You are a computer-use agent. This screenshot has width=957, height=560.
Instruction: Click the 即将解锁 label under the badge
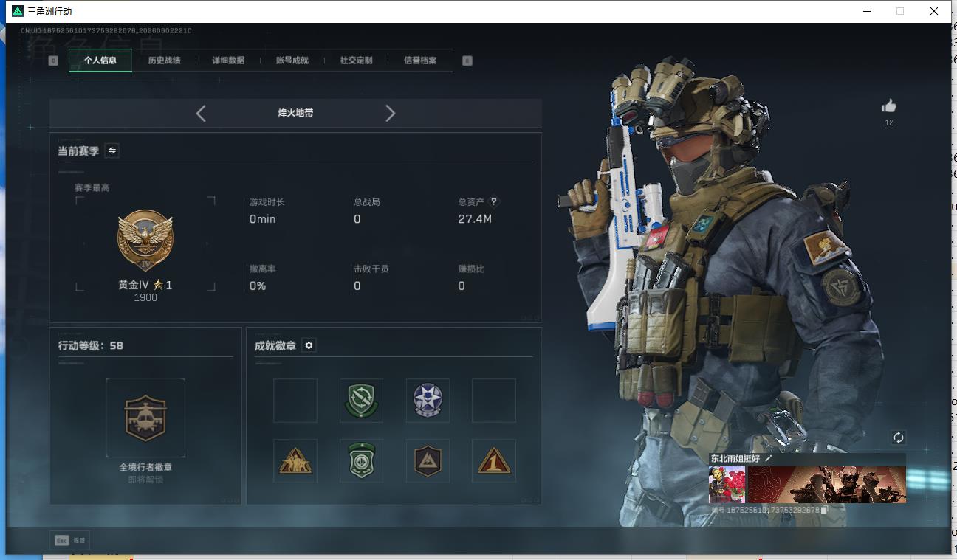[x=145, y=480]
